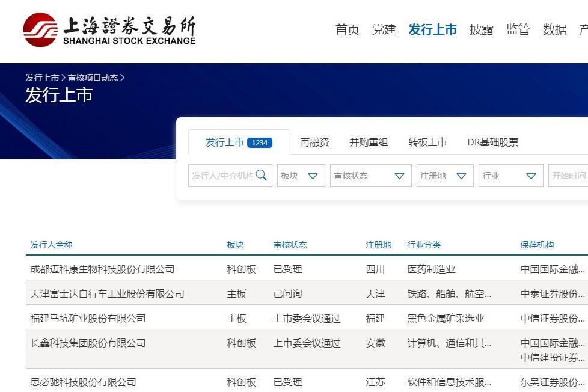The width and height of the screenshot is (588, 392).
Task: Click 已问询 status in 天津富士达 row
Action: tap(287, 294)
